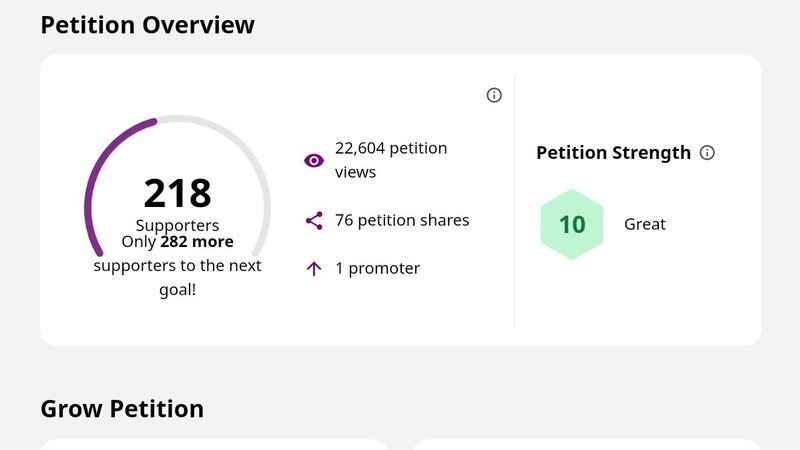The width and height of the screenshot is (800, 450).
Task: Click the "282 more supporters" goal message
Action: (x=177, y=266)
